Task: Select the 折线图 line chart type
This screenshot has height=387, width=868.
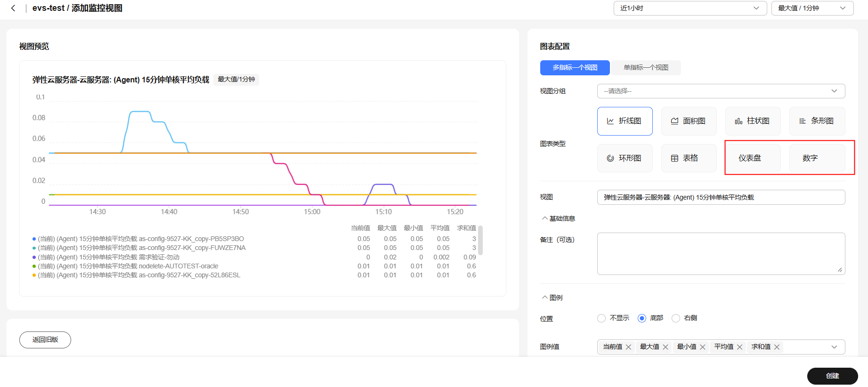Action: (x=625, y=121)
